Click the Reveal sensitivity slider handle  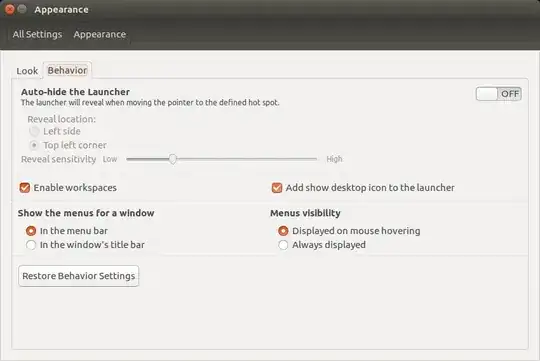pos(173,159)
